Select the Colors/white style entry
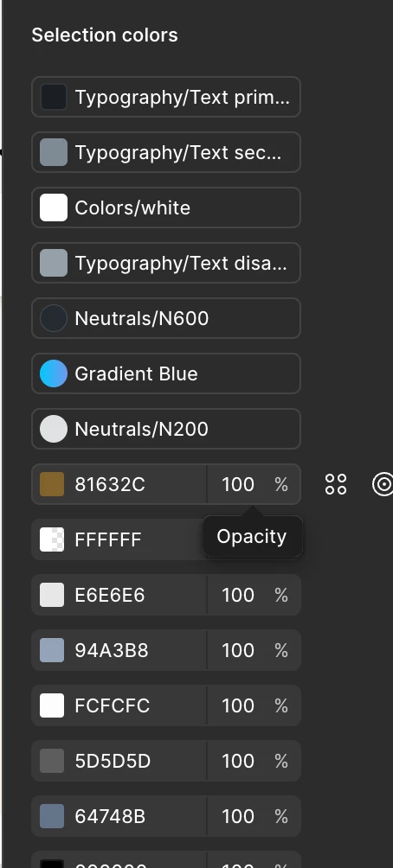The width and height of the screenshot is (393, 868). [165, 207]
